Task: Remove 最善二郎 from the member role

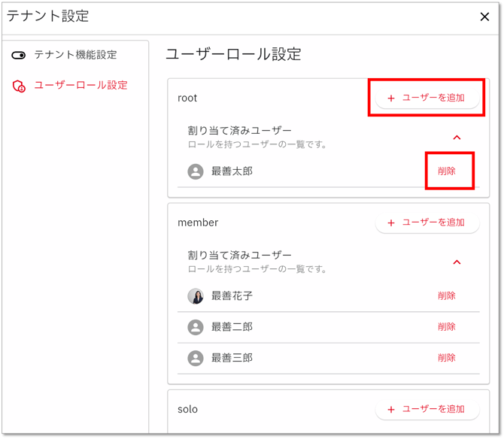Action: [447, 327]
